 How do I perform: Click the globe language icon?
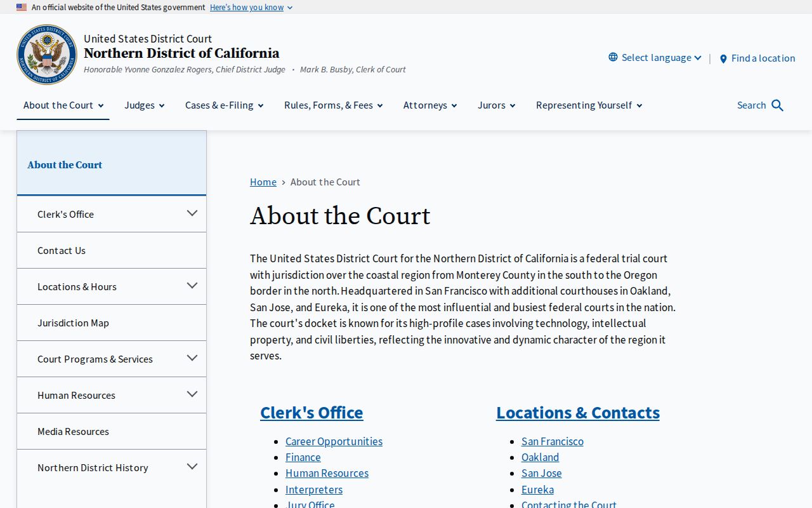[613, 57]
